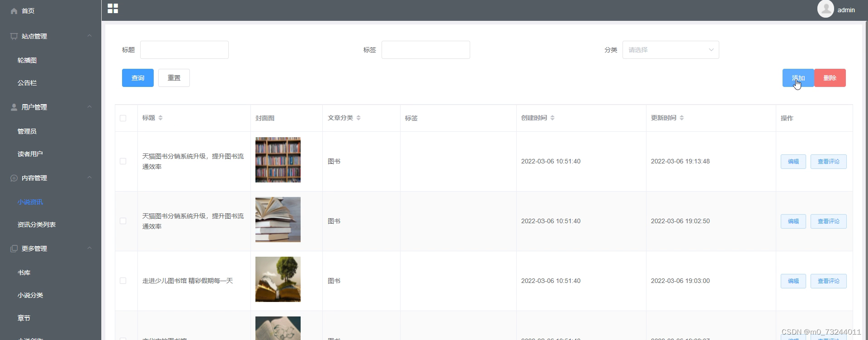Click the 用户管理 person icon
This screenshot has width=868, height=340.
[x=14, y=107]
